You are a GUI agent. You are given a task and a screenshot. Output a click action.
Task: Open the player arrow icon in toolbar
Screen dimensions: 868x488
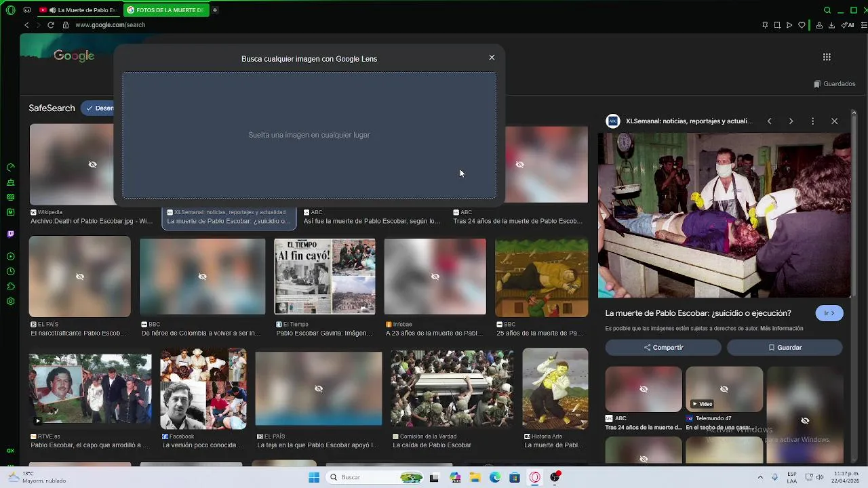pyautogui.click(x=789, y=25)
